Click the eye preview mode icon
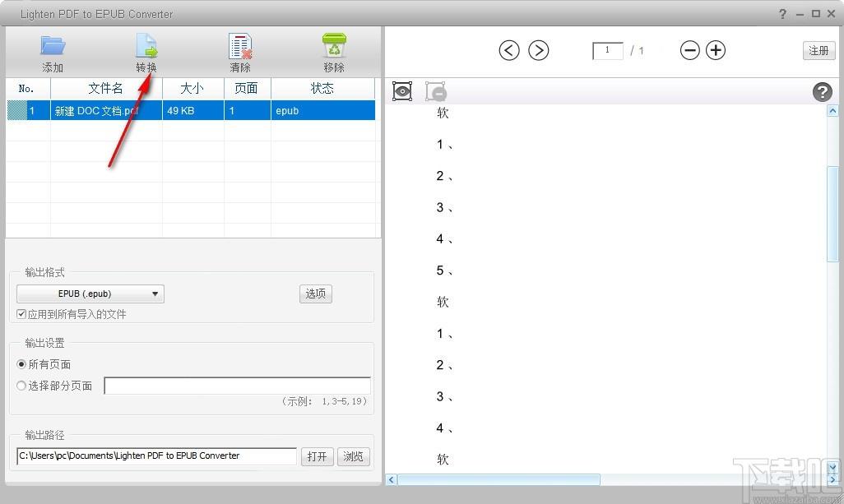 (x=402, y=91)
